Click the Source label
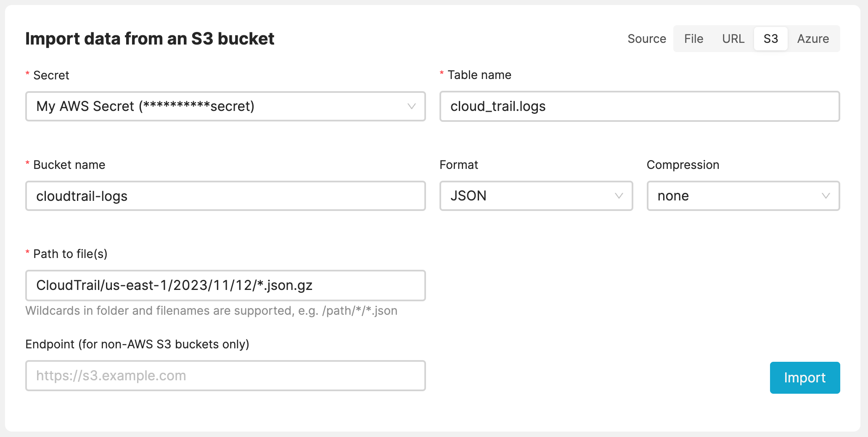 646,39
